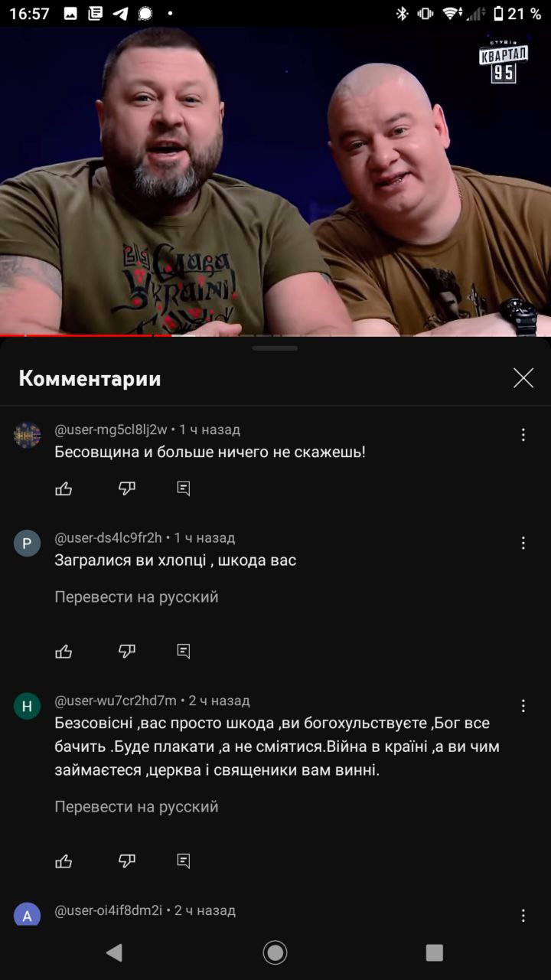This screenshot has width=551, height=980.
Task: Tap the video player thumbnail
Action: (x=275, y=181)
